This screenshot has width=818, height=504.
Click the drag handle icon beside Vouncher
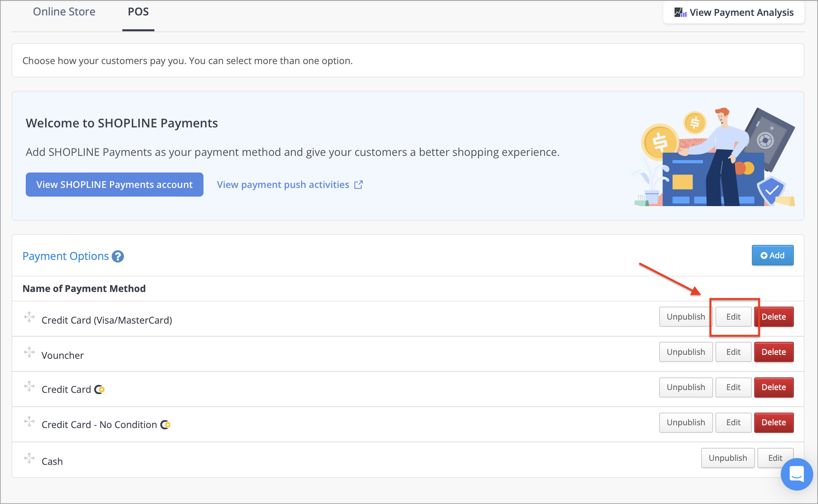[29, 352]
